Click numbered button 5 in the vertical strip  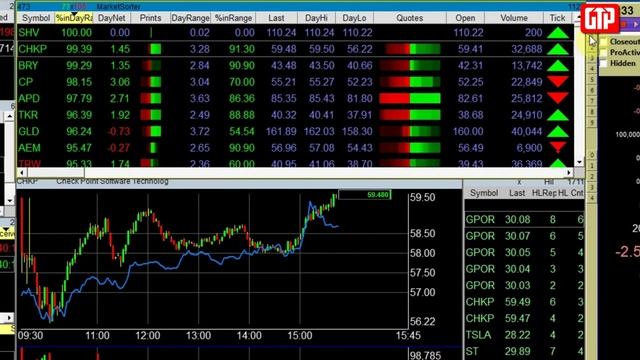(592, 80)
